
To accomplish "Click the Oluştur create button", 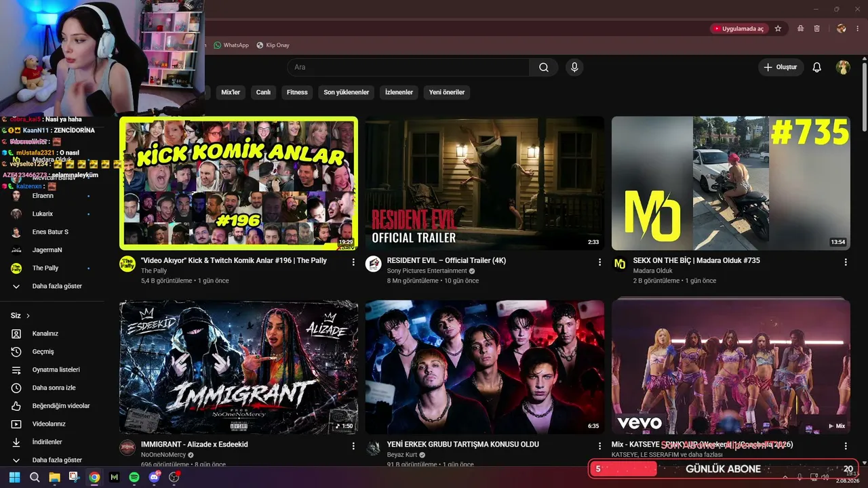I will point(781,67).
